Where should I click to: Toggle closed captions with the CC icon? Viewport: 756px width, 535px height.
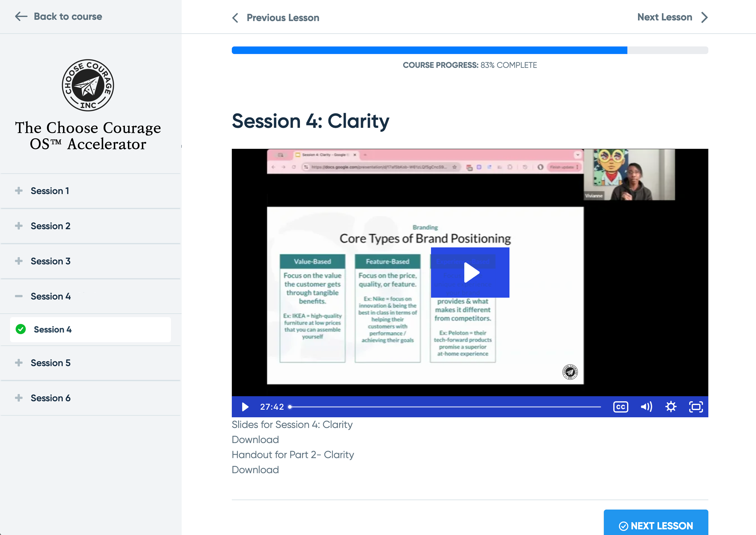tap(621, 407)
